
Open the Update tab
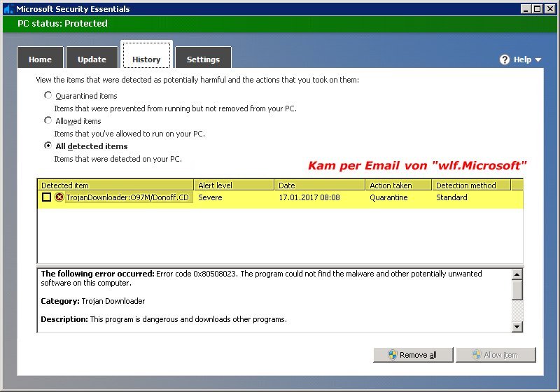coord(92,57)
